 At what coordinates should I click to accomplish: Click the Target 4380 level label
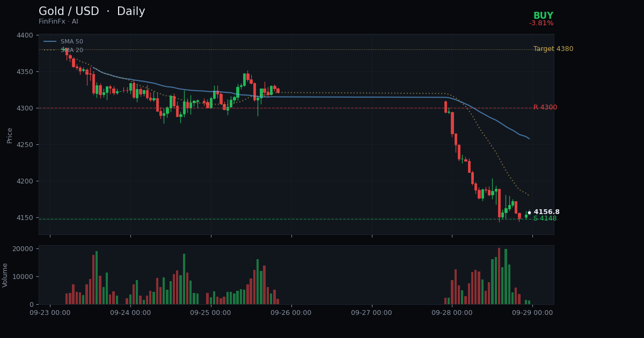click(x=553, y=49)
